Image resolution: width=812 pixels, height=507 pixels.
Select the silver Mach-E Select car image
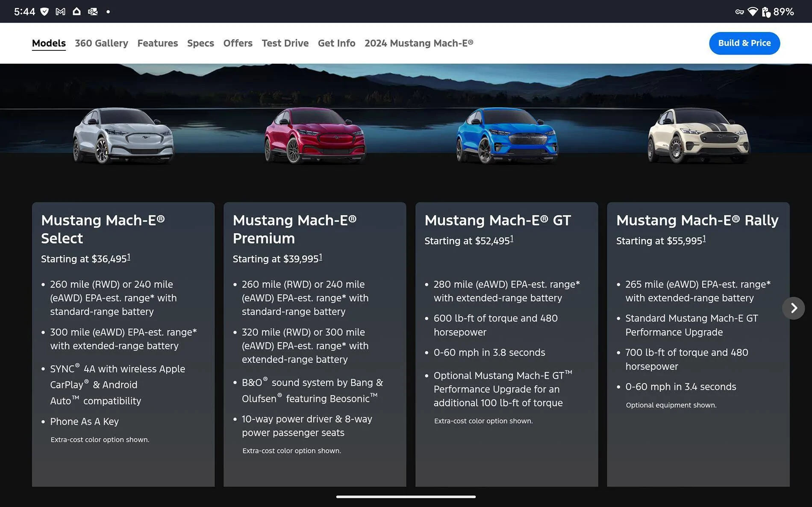click(124, 135)
